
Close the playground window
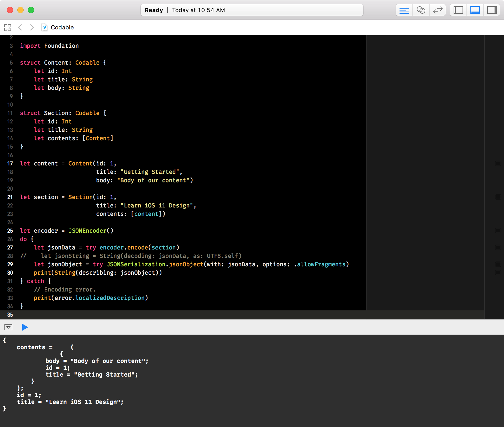point(10,10)
